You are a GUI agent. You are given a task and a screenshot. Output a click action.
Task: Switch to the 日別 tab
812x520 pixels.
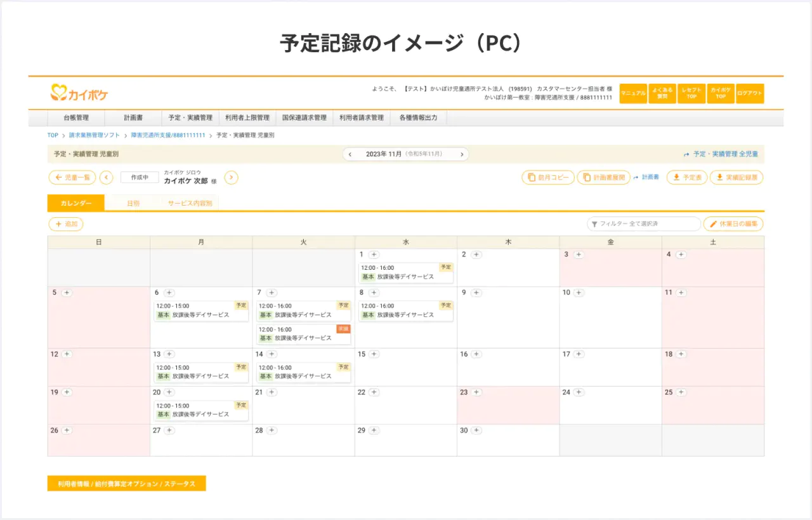point(133,203)
